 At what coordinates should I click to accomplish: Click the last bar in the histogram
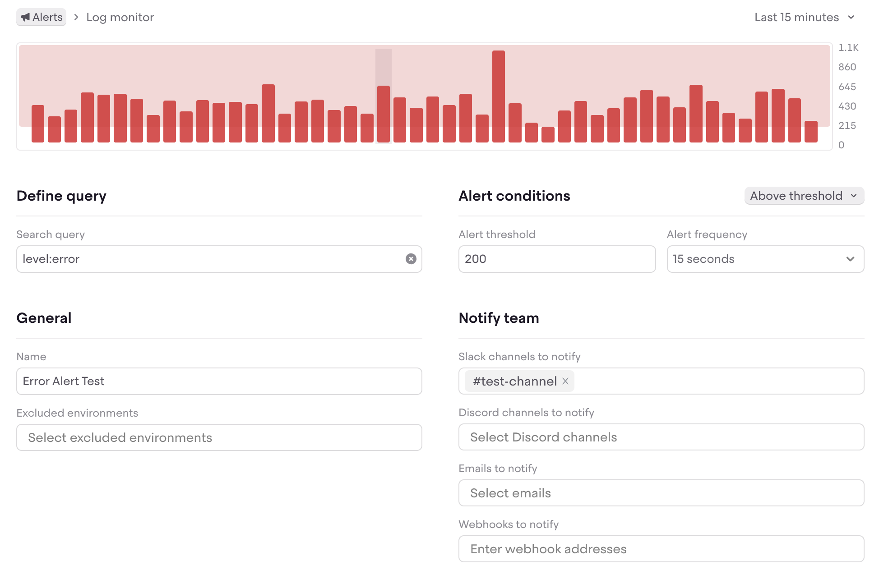(811, 131)
